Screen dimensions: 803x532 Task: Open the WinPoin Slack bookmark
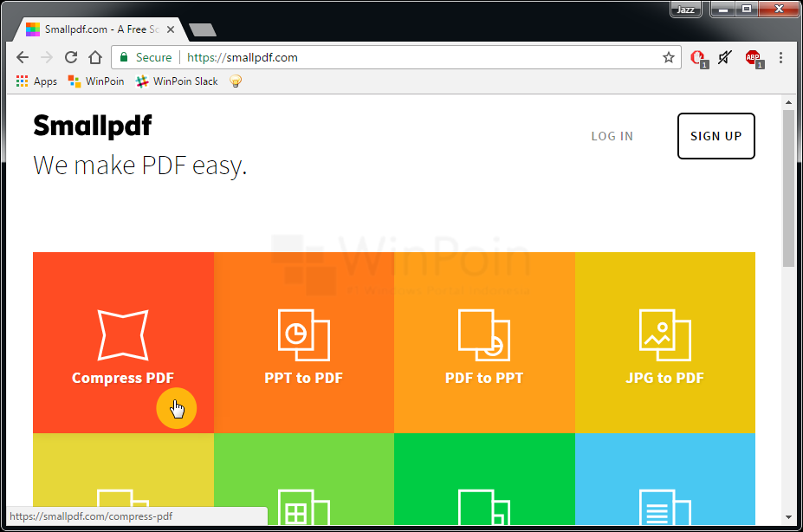(177, 81)
